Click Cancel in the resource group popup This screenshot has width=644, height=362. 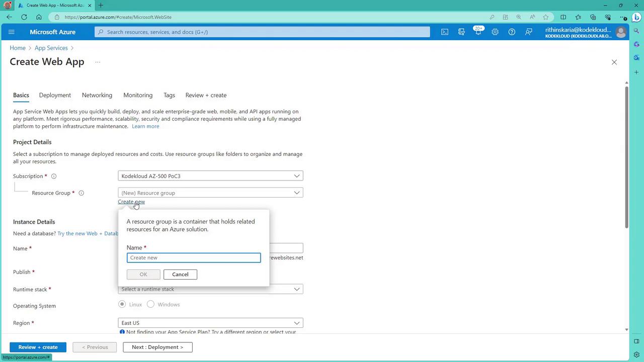point(180,275)
